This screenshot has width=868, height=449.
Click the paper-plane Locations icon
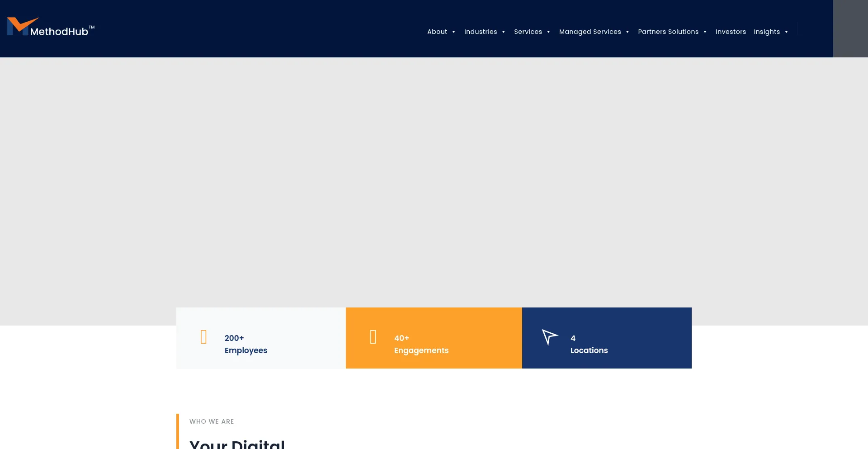[x=550, y=337]
